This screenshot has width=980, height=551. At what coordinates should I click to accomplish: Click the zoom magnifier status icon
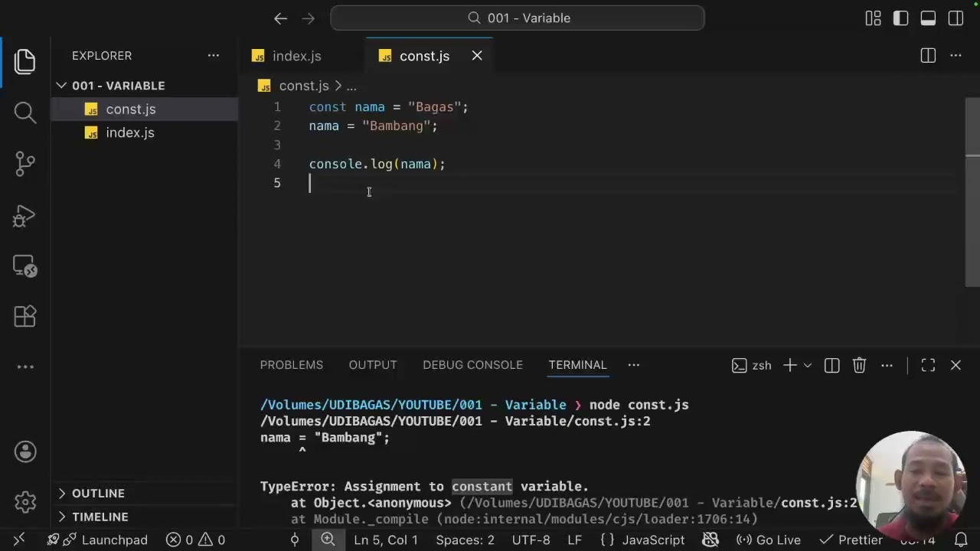[328, 540]
